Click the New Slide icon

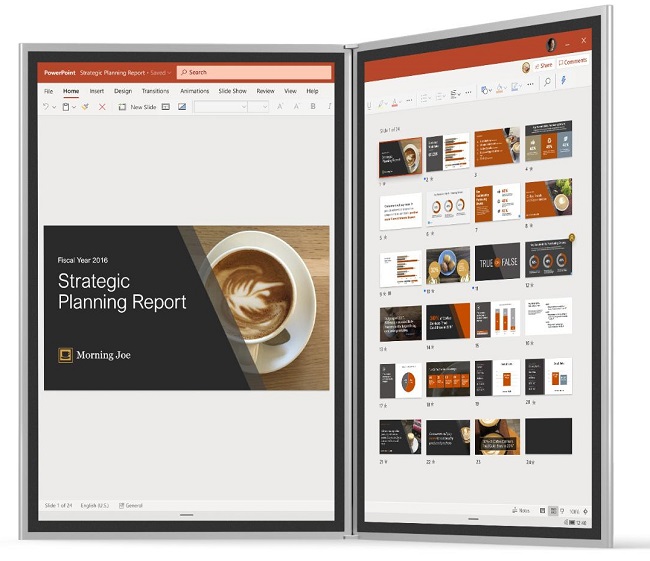[122, 107]
